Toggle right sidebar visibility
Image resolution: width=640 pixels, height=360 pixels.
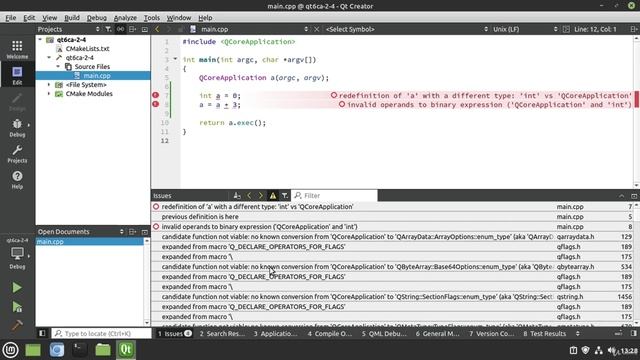633,333
